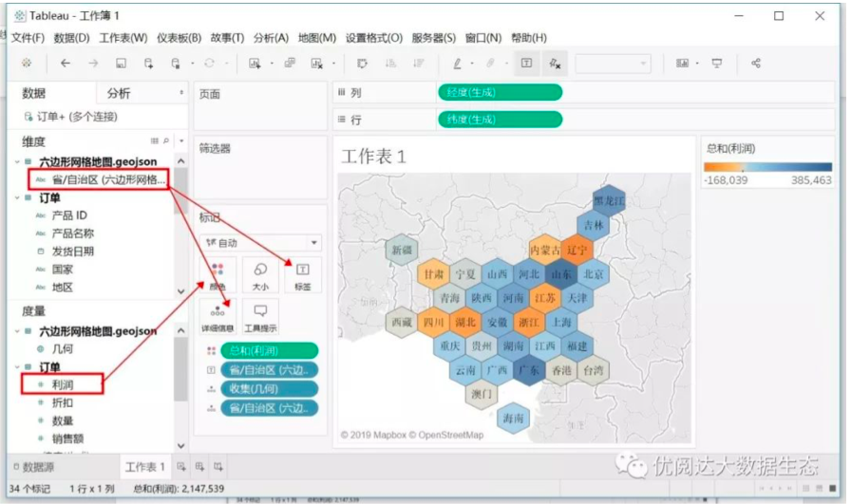
Task: Open the 分析(A) menu
Action: tap(271, 38)
